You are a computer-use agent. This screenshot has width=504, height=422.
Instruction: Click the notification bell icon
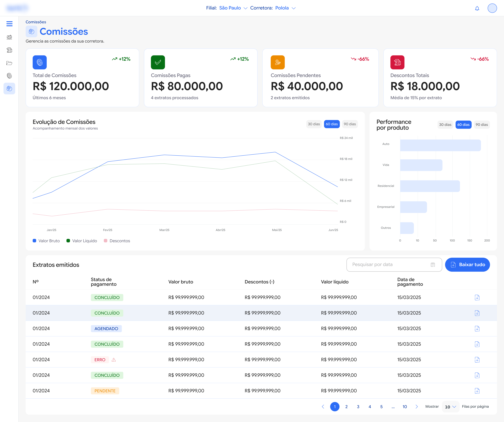pyautogui.click(x=477, y=8)
